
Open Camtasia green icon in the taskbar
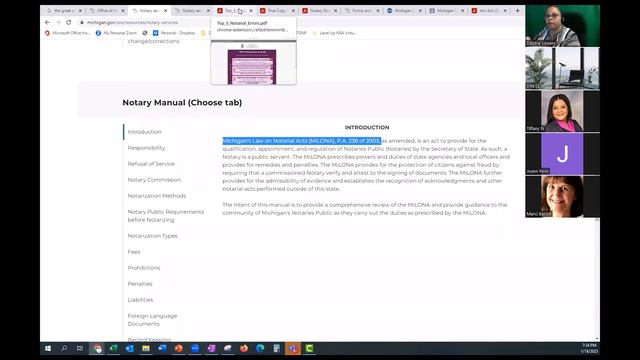click(309, 348)
